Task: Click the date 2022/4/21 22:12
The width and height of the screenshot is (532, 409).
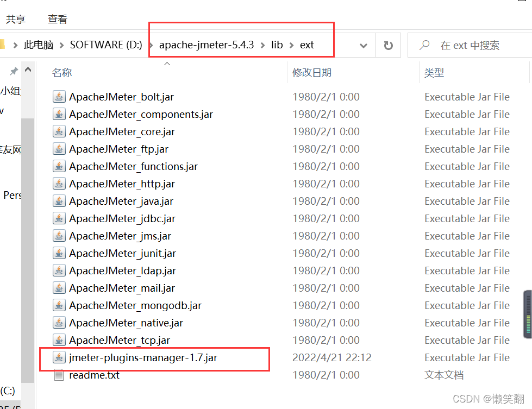Action: click(332, 357)
